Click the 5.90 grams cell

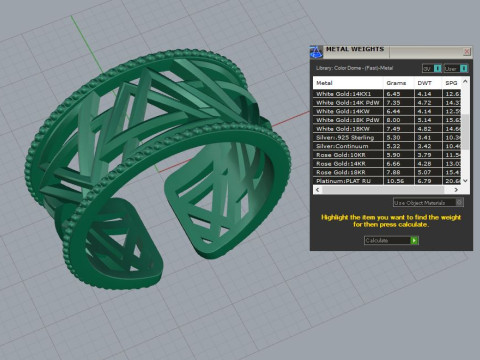(x=399, y=155)
